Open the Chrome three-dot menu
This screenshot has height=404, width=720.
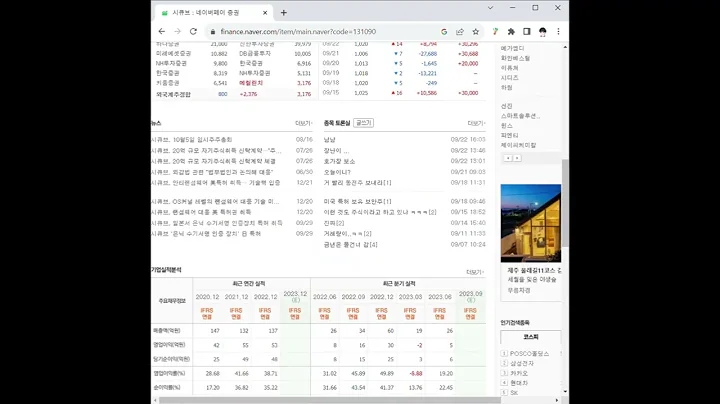click(558, 32)
